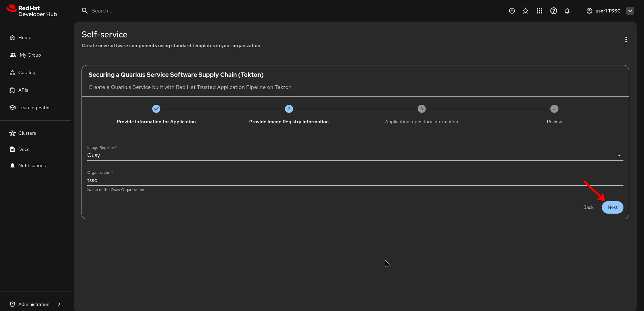Click the Back button

(588, 207)
